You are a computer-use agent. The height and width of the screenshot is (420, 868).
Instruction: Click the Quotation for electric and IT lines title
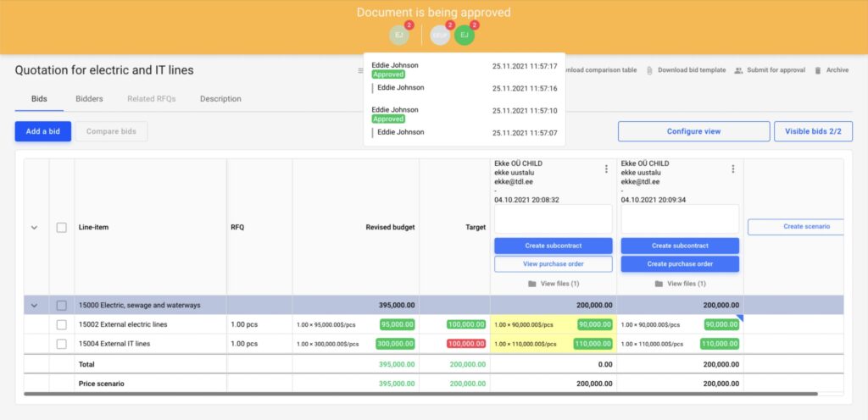104,70
